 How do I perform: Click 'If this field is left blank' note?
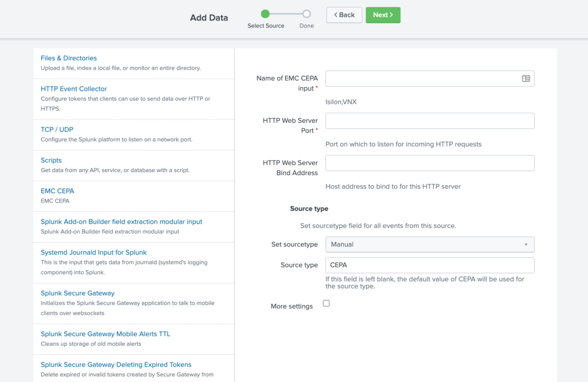pos(424,283)
